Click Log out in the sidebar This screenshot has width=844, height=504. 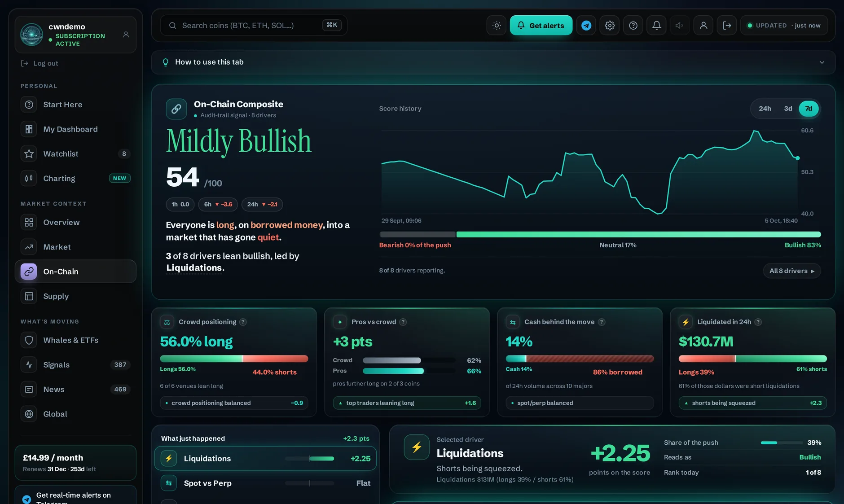click(40, 63)
